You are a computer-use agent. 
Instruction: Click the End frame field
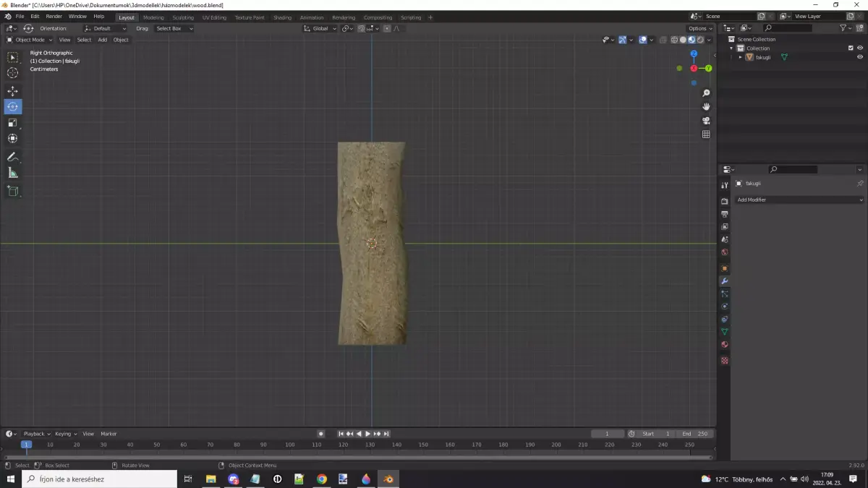695,434
